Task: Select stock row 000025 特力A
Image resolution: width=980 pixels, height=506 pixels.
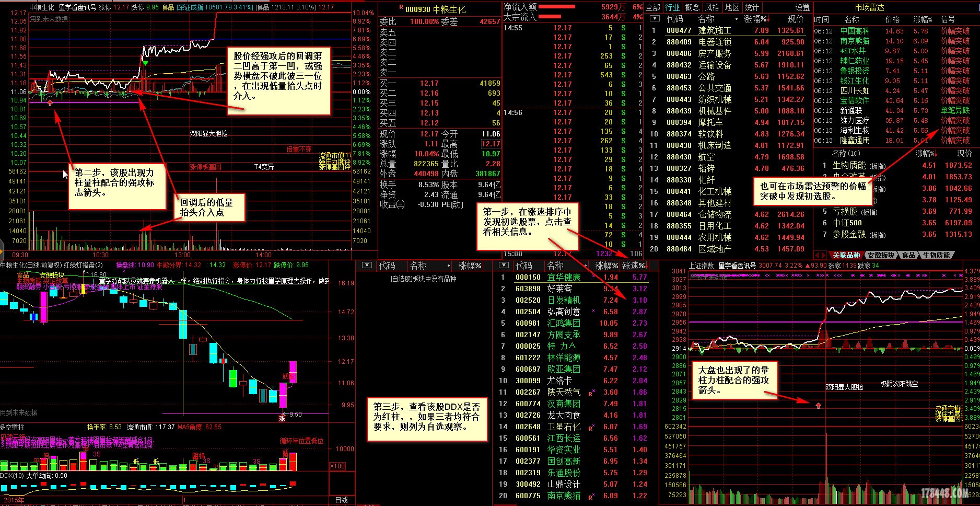Action: (x=574, y=346)
